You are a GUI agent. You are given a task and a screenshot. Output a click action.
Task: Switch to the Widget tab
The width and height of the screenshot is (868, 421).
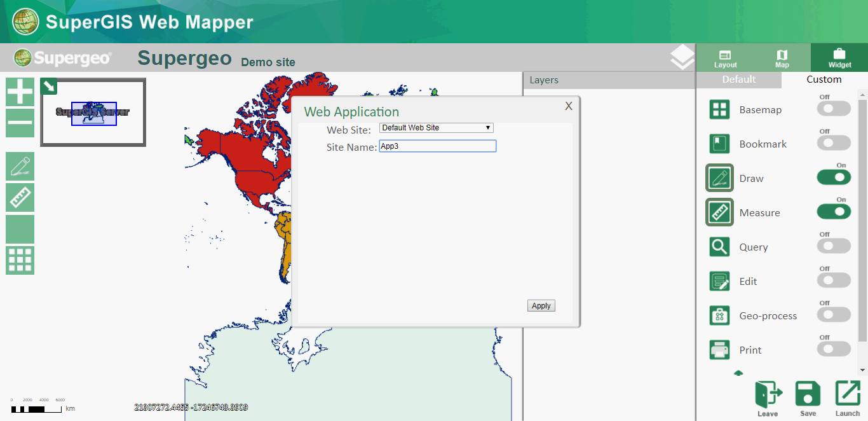pyautogui.click(x=839, y=58)
